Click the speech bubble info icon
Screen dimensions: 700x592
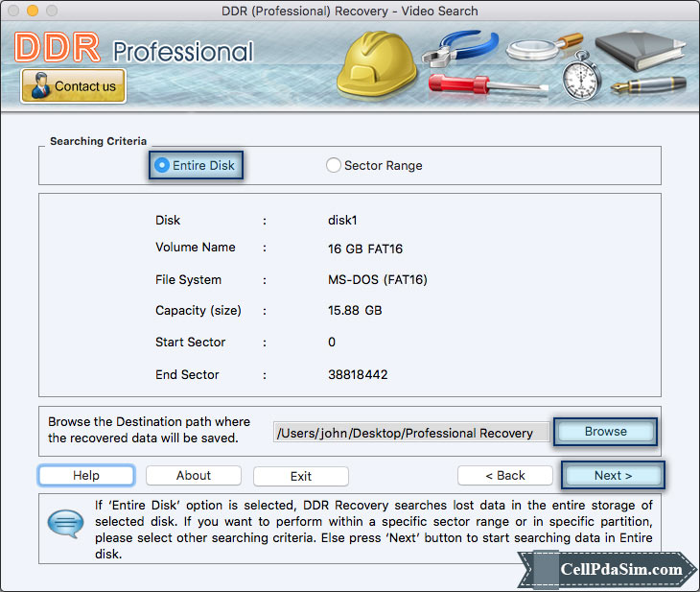(65, 523)
